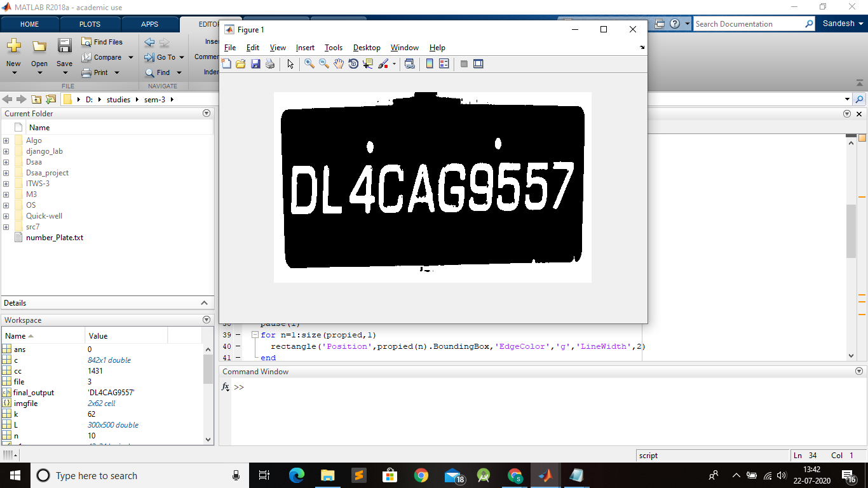
Task: Expand the Details panel chevron
Action: click(204, 303)
